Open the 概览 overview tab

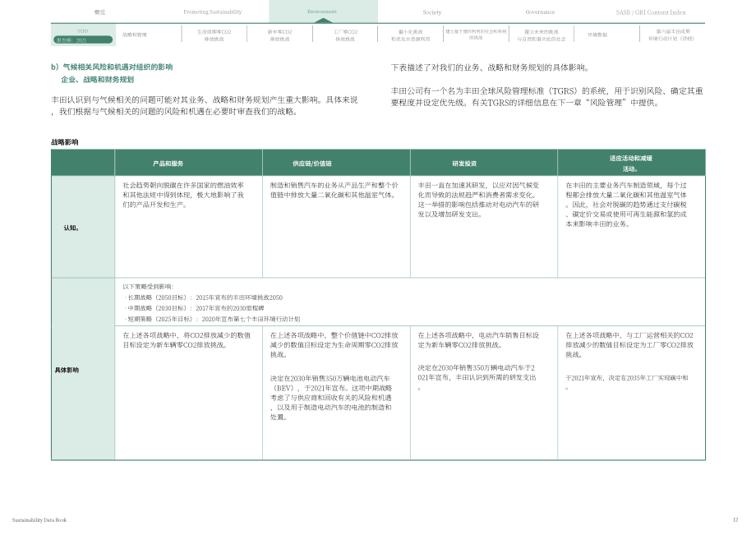coord(99,12)
